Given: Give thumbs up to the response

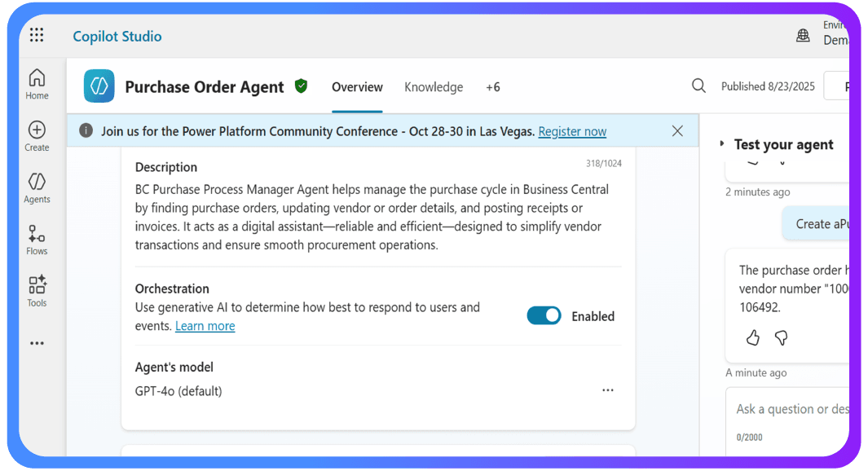Looking at the screenshot, I should point(753,337).
